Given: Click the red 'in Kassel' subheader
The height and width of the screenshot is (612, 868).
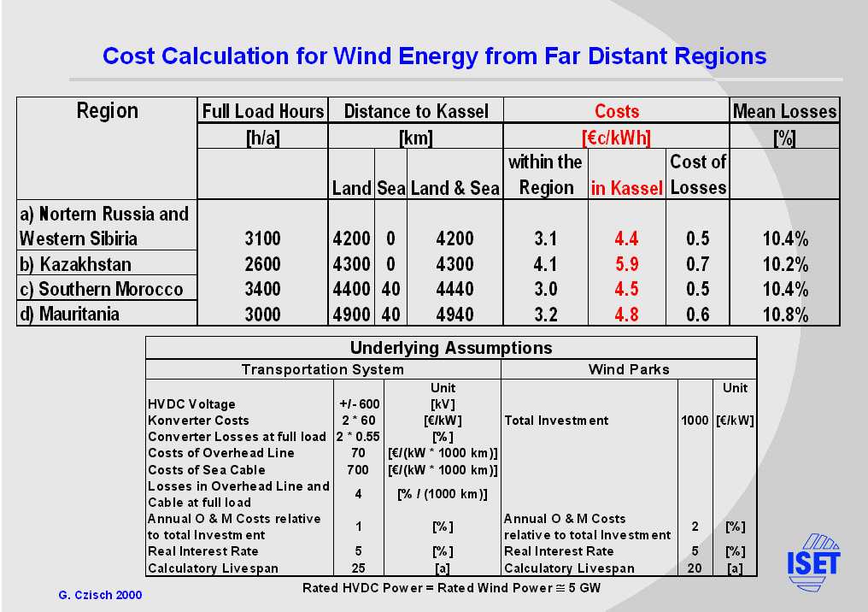Looking at the screenshot, I should (626, 188).
